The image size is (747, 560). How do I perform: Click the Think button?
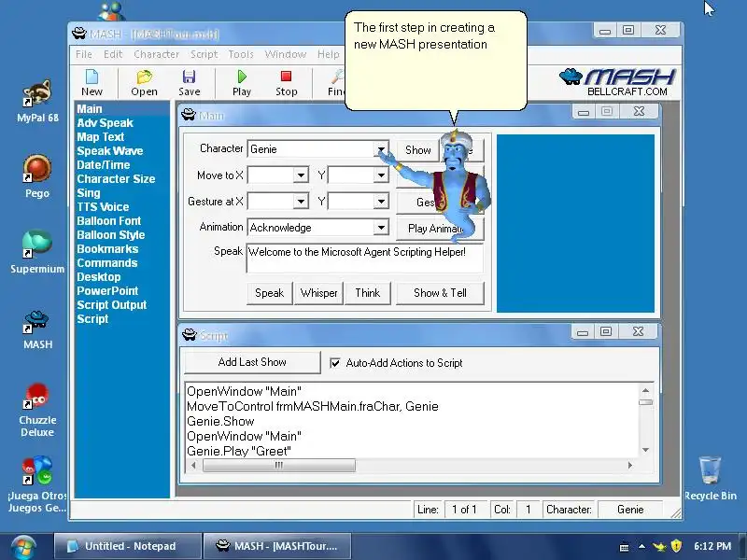tap(367, 293)
